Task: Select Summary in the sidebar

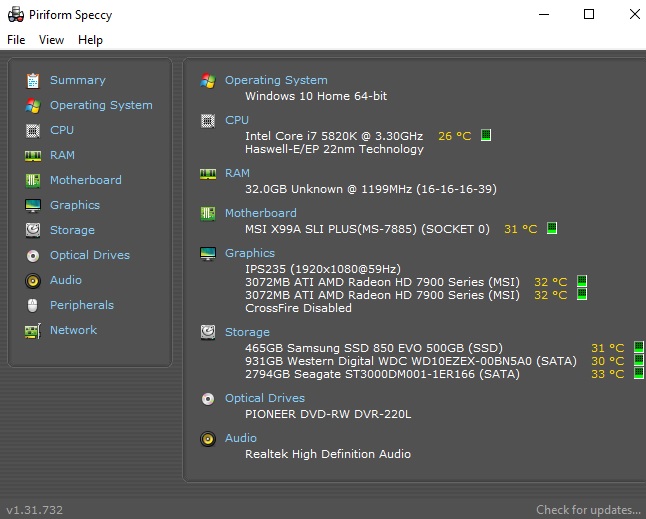Action: pos(77,80)
